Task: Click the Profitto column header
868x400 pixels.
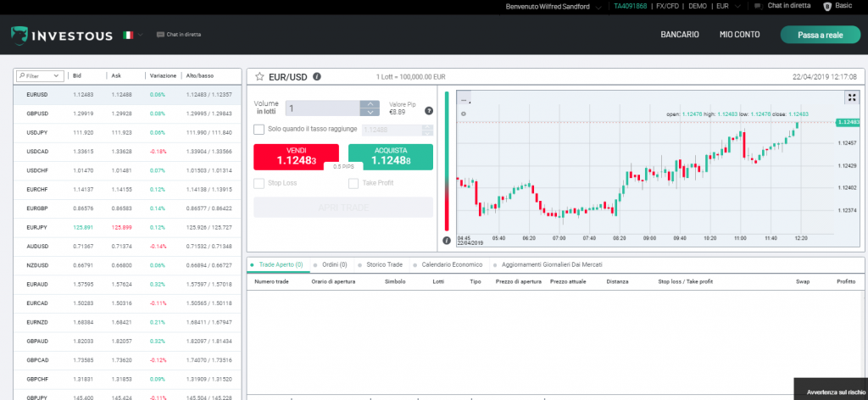Action: [x=846, y=281]
